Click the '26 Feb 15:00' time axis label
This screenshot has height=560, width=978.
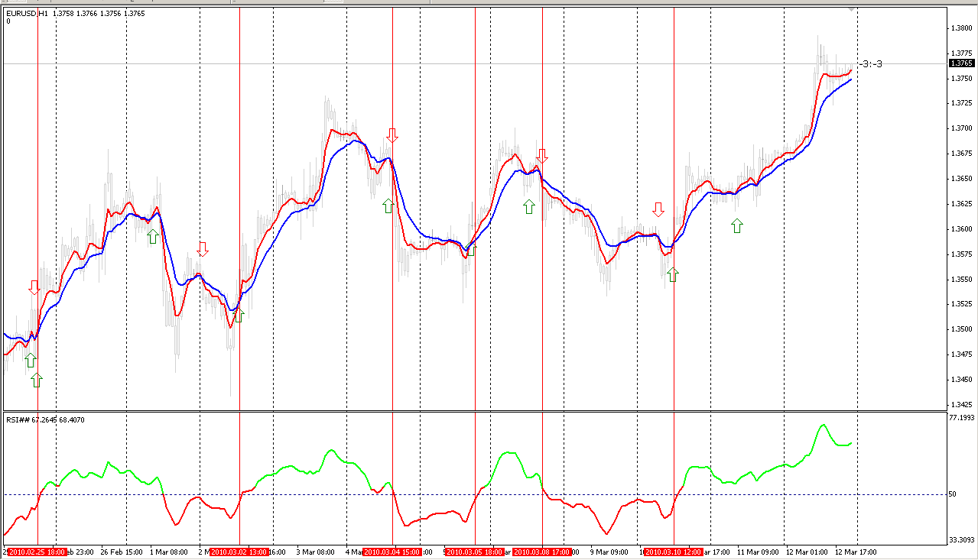123,552
